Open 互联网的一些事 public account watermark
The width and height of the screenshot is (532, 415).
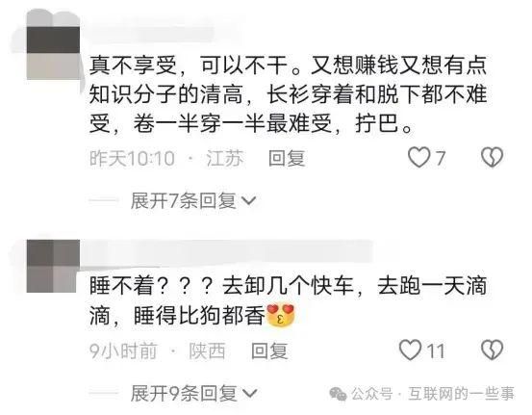pos(461,394)
